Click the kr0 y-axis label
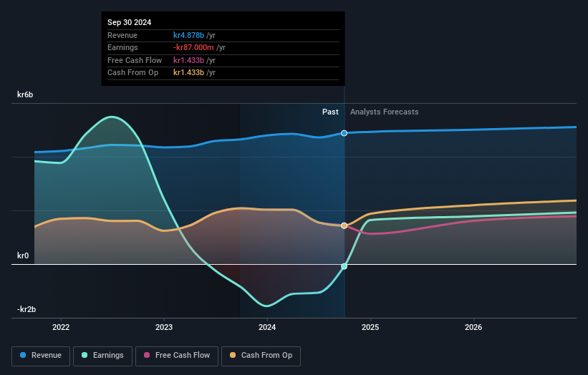This screenshot has width=588, height=375. [x=23, y=255]
